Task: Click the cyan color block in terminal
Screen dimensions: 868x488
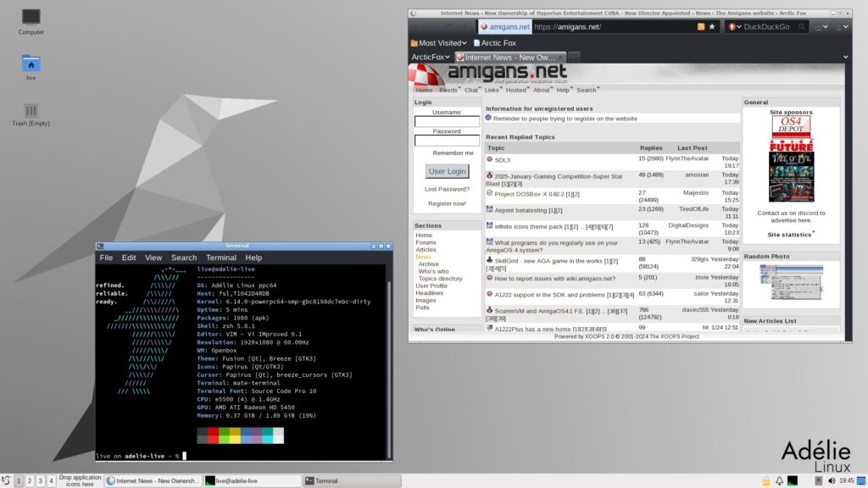Action: (267, 435)
